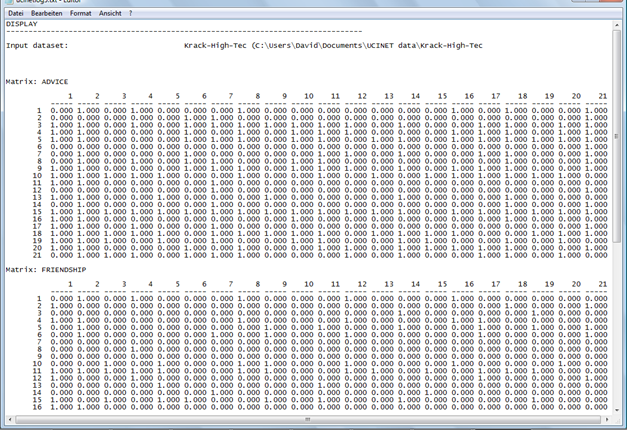Click column header 1 of FRIENDSHIP matrix
Screen dimensions: 627x430
pos(70,284)
